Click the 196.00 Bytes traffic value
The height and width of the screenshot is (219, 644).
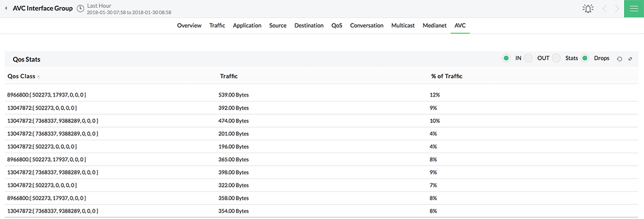coord(234,146)
